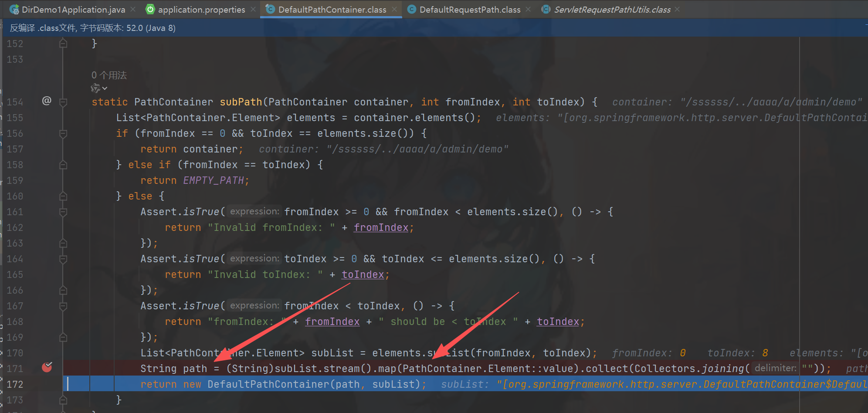
Task: Click the Spring icon on application.properties tab
Action: [150, 10]
